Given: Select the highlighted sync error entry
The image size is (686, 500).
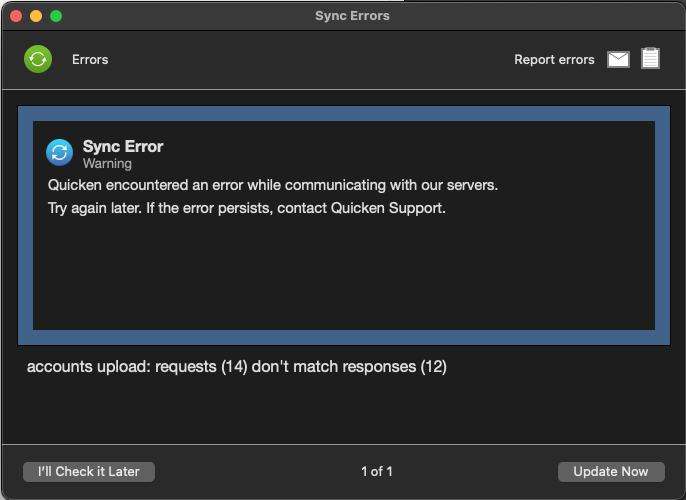Looking at the screenshot, I should [344, 225].
